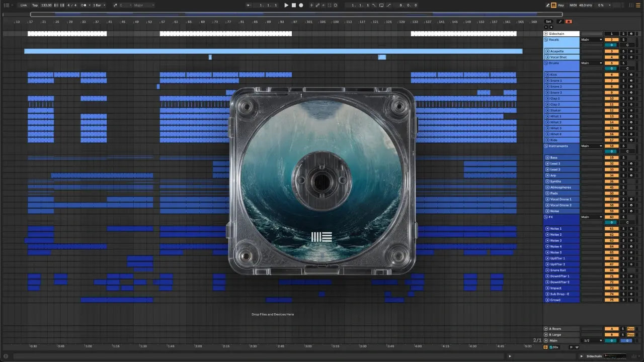Enable Draw Mode pencil icon
The height and width of the screenshot is (362, 644).
(x=548, y=5)
